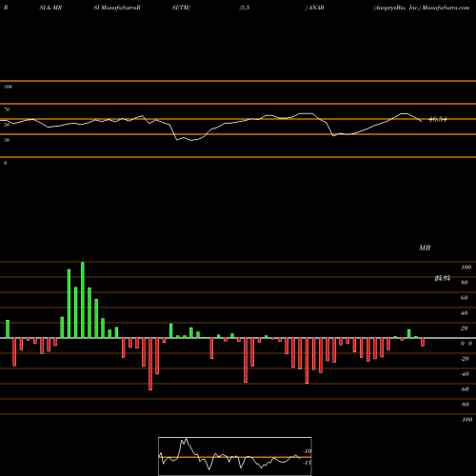
Task: Click the MR axis label -20
Action: pyautogui.click(x=465, y=359)
